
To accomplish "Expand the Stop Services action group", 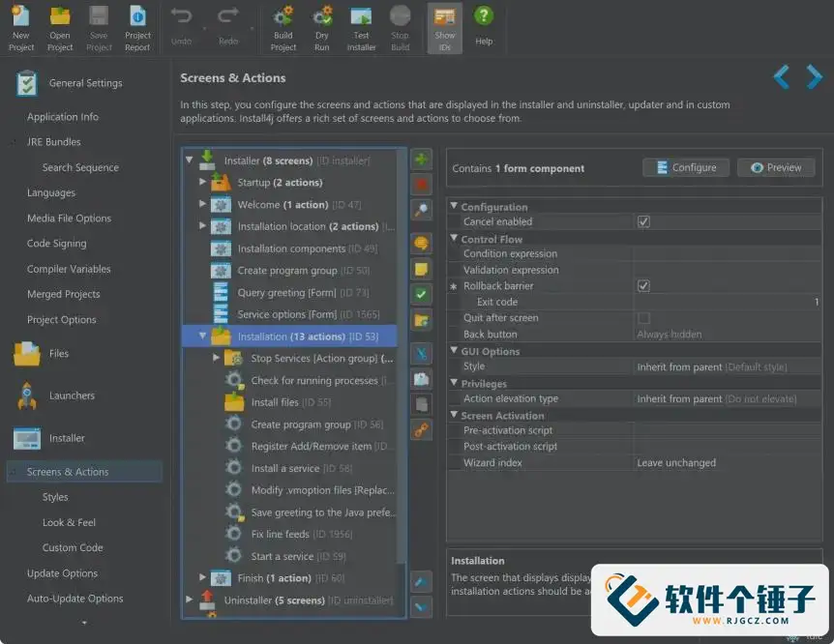I will (x=217, y=358).
